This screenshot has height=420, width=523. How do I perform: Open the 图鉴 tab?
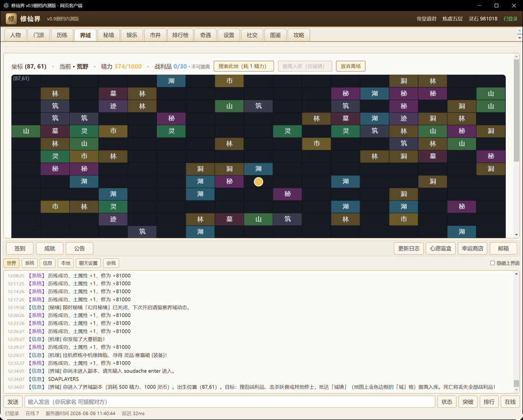coord(276,35)
